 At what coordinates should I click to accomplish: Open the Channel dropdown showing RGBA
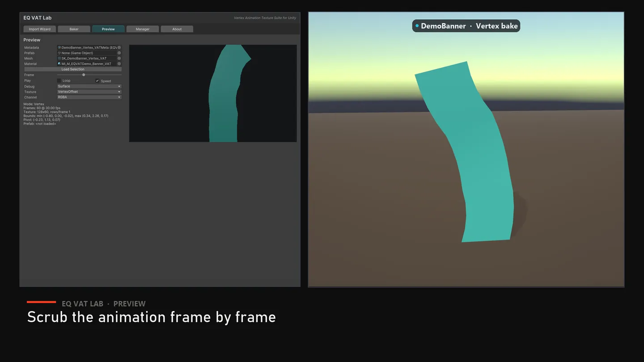point(89,97)
